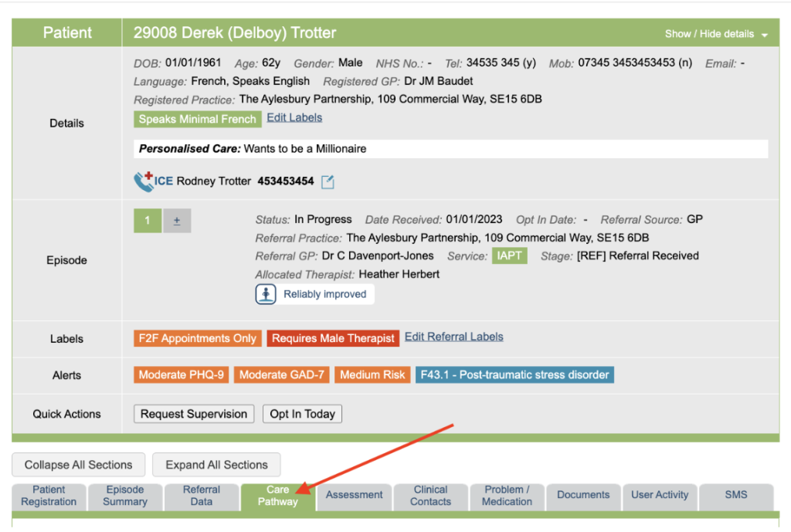Screen dimensions: 791x532
Task: Collapse All Sections
Action: point(78,465)
